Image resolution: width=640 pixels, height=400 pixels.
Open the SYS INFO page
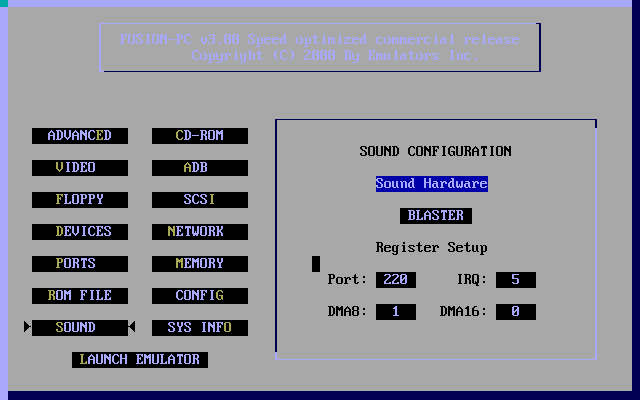pyautogui.click(x=200, y=328)
